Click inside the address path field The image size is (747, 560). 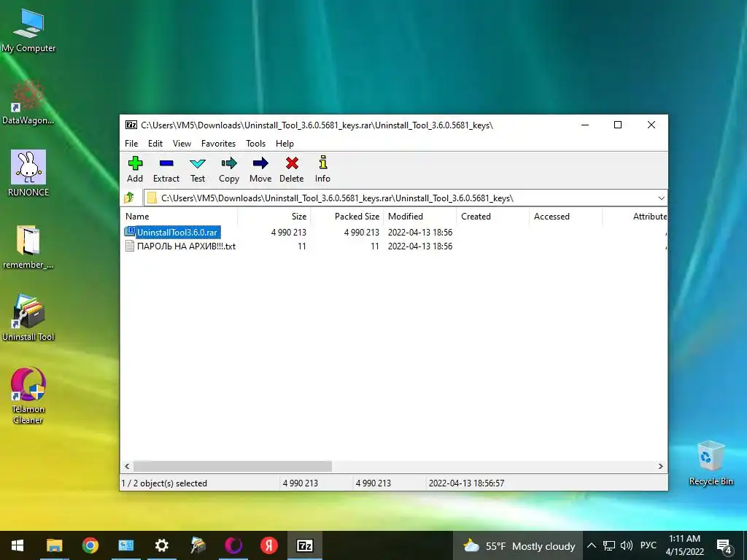pyautogui.click(x=400, y=198)
